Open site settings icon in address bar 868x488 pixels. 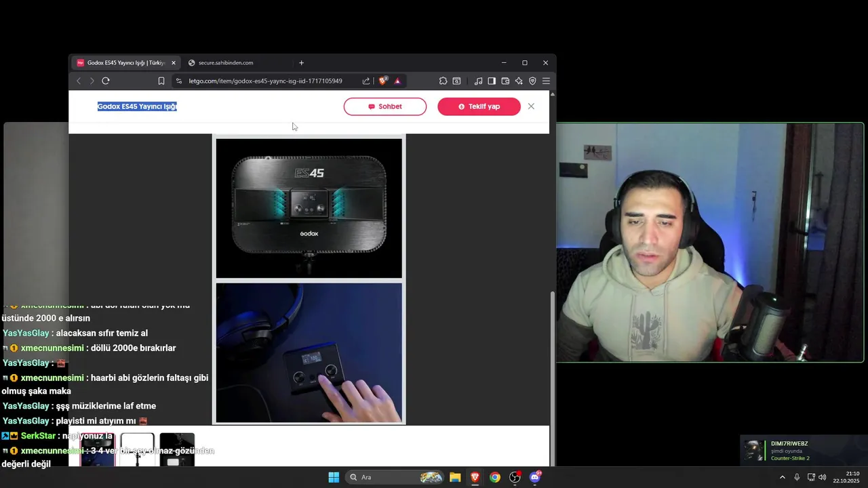point(179,81)
